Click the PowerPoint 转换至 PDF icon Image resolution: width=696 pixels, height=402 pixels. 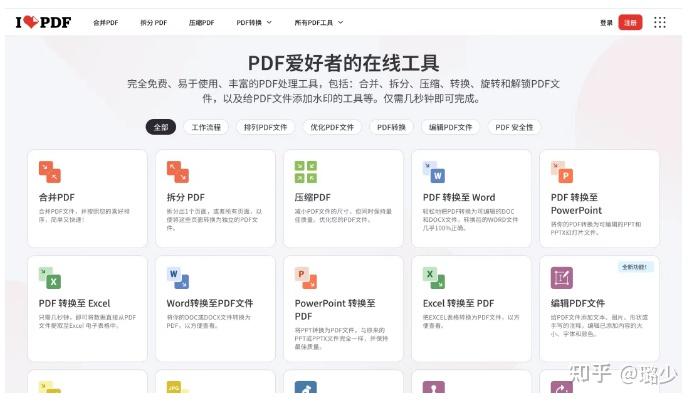306,278
